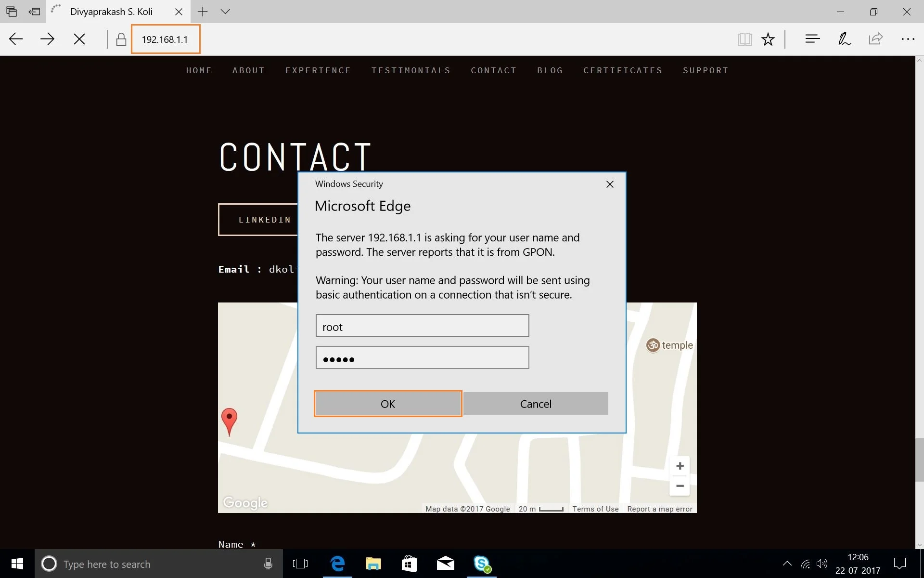
Task: Click Microsoft Edge taskbar icon
Action: pyautogui.click(x=337, y=564)
